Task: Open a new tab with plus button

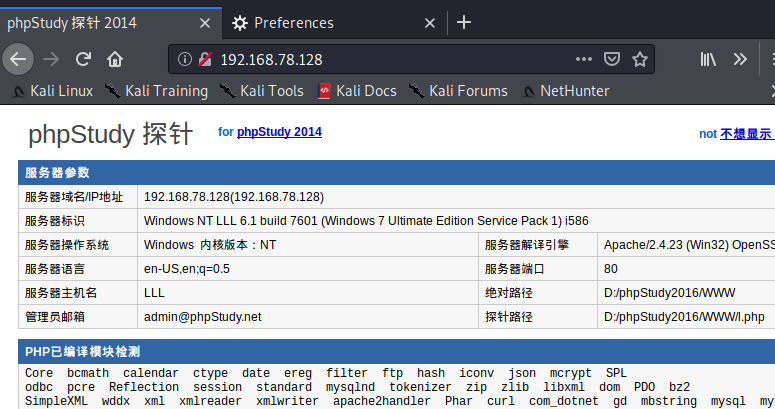Action: 464,22
